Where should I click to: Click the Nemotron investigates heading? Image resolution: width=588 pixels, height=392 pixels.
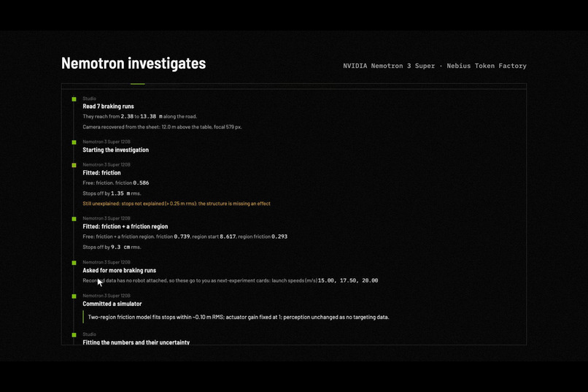[134, 63]
